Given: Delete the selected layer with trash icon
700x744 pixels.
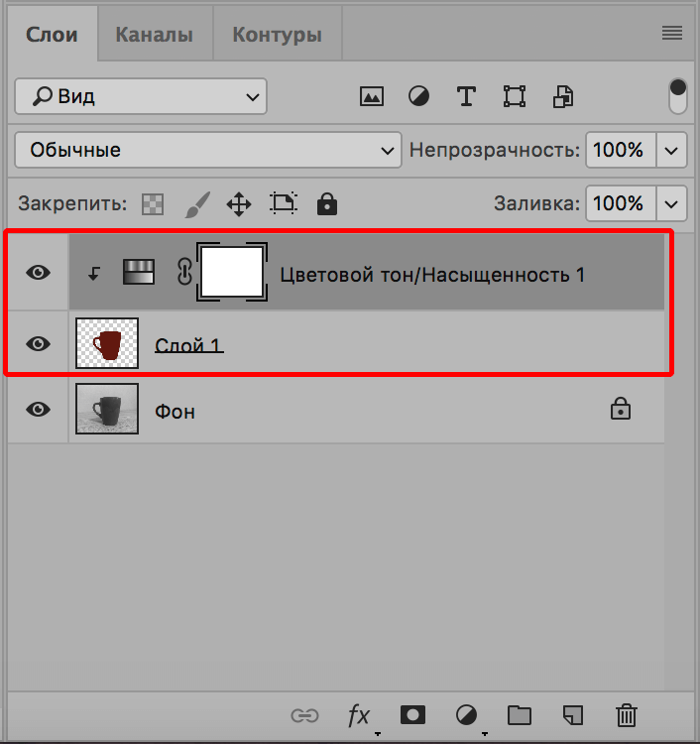Looking at the screenshot, I should tap(627, 715).
